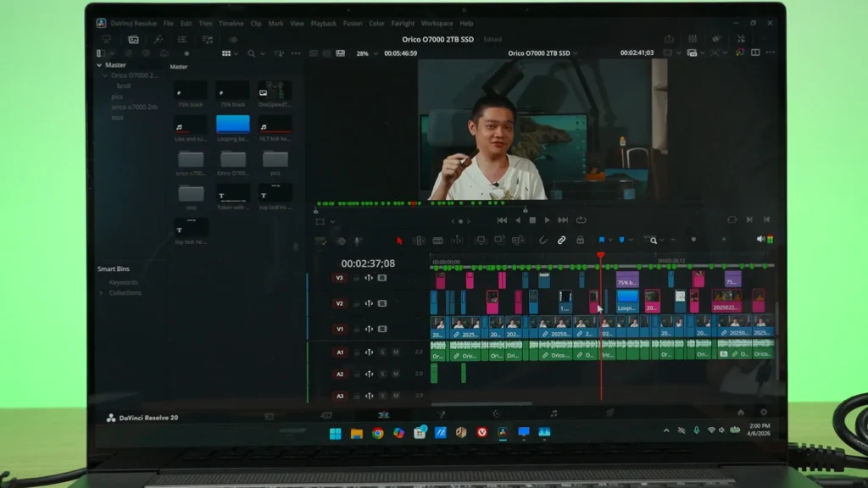Screen dimensions: 868x488
Task: Open the Fairlight menu
Action: click(x=403, y=23)
